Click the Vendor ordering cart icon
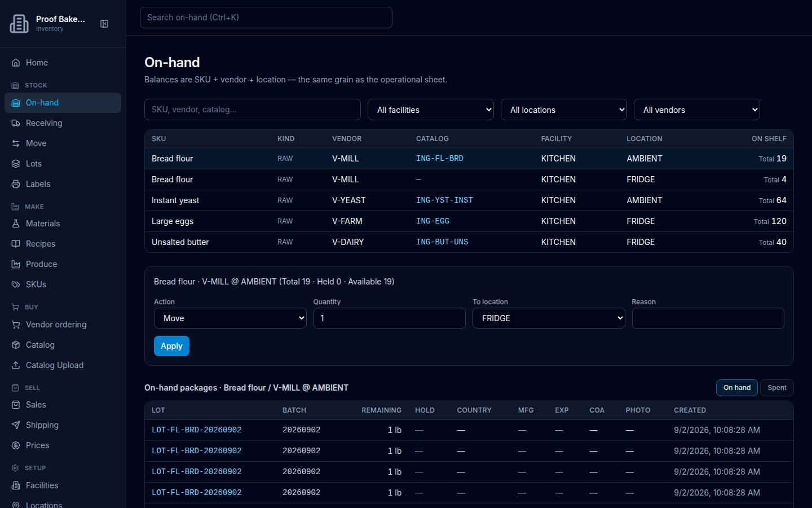 tap(16, 325)
